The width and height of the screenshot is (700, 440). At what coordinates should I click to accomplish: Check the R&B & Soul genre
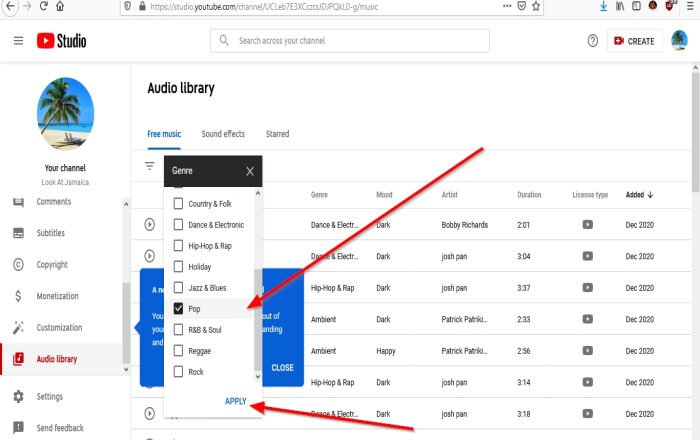(178, 329)
